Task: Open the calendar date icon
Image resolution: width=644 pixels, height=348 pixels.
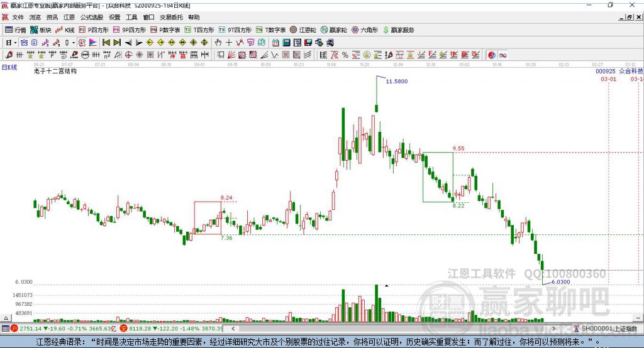Action: click(275, 43)
